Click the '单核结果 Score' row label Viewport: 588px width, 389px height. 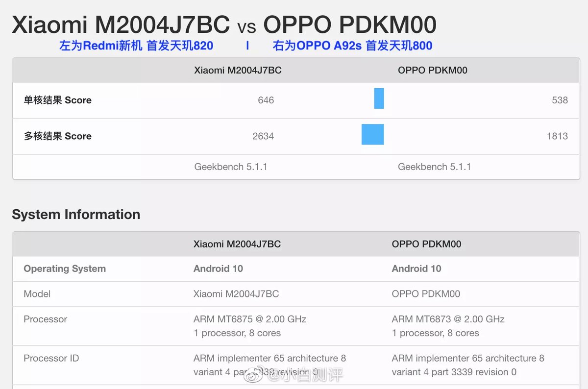click(58, 100)
